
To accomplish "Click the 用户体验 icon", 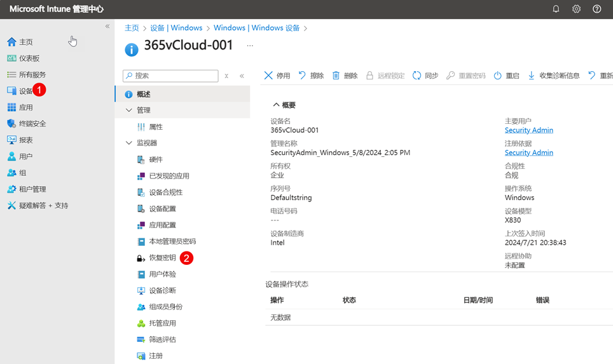I will (141, 274).
